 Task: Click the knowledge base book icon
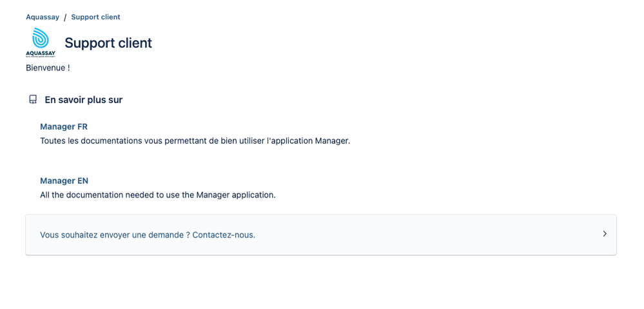coord(33,100)
